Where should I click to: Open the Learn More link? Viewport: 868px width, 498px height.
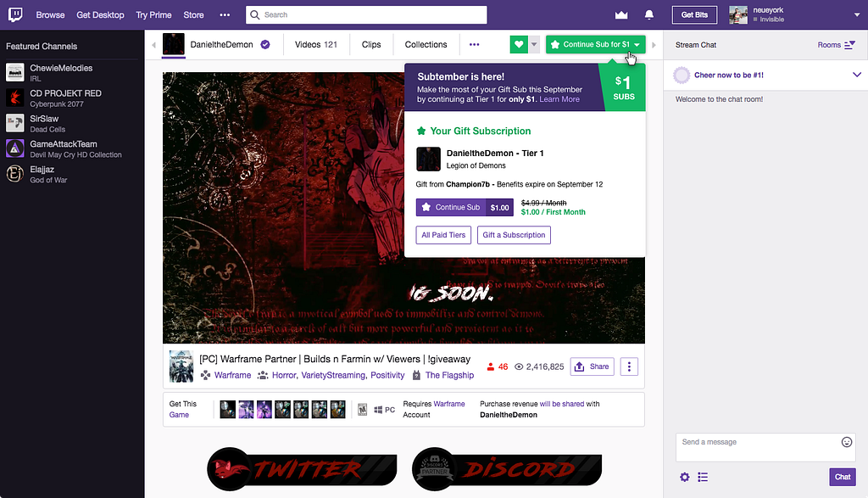click(x=559, y=99)
